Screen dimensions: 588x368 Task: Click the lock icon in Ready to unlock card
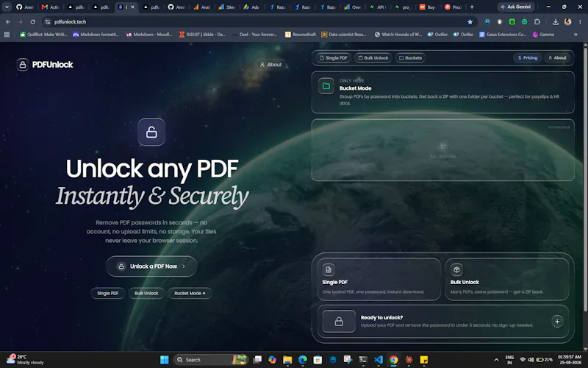click(x=339, y=322)
